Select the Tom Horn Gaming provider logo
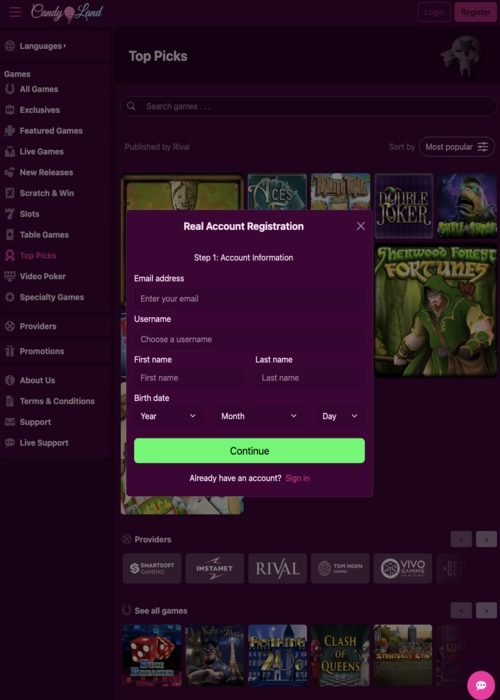This screenshot has height=700, width=500. point(340,568)
